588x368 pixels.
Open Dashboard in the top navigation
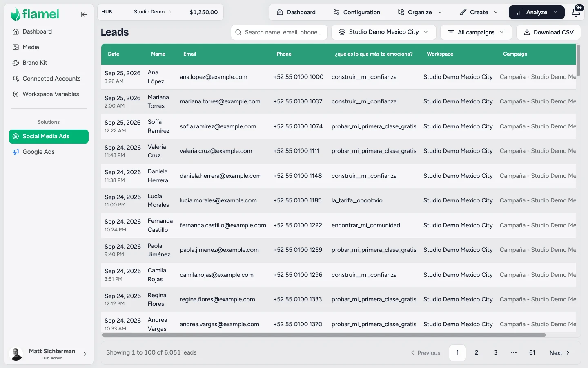coord(296,12)
